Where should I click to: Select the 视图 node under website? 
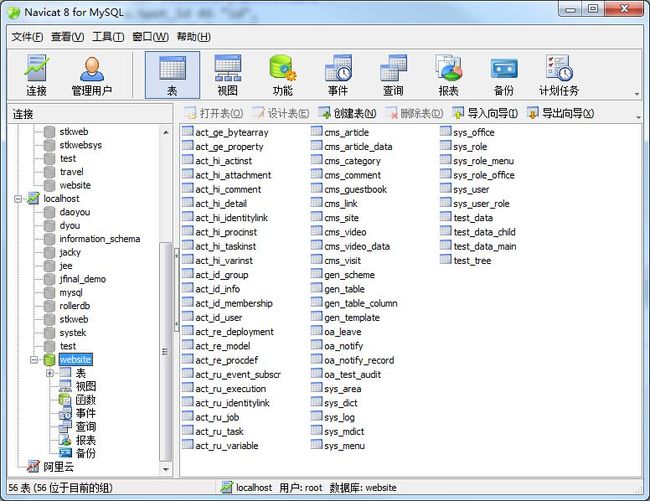tap(86, 386)
